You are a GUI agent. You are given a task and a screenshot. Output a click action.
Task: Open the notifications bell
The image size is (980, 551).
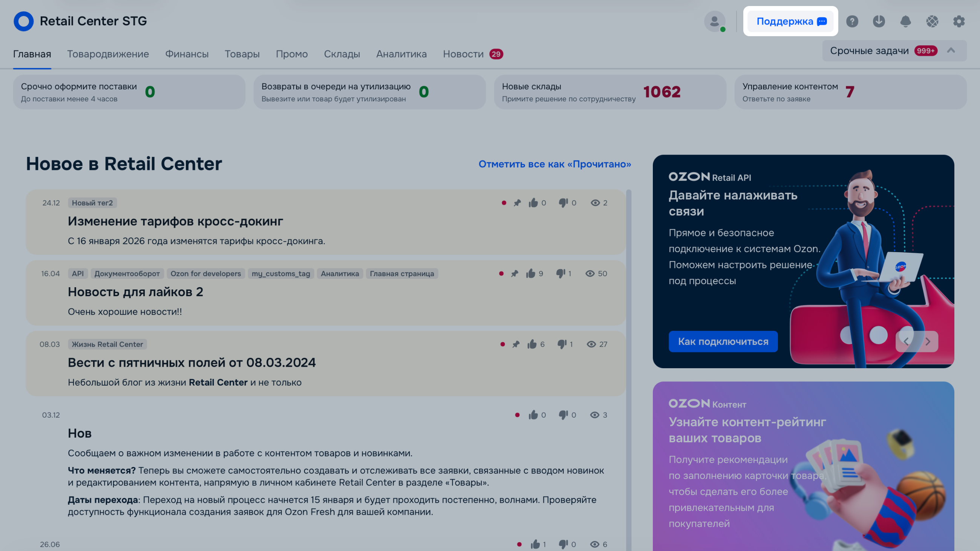[x=905, y=21]
